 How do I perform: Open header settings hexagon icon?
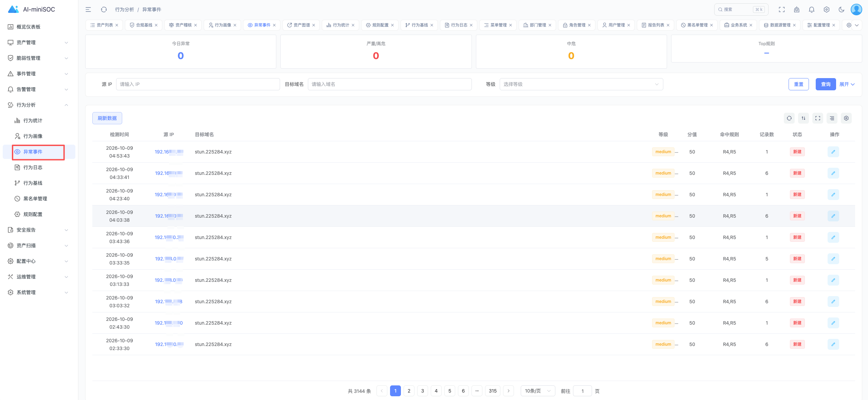827,10
